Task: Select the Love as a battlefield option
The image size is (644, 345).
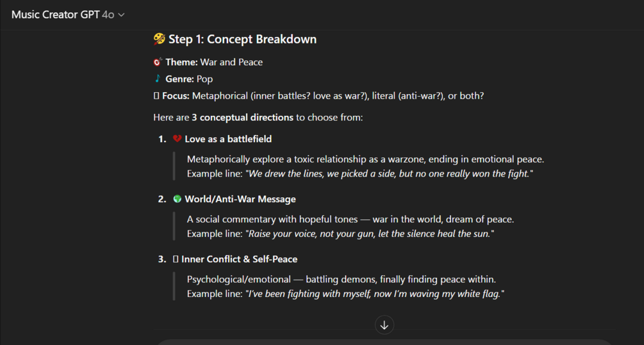Action: (x=228, y=139)
